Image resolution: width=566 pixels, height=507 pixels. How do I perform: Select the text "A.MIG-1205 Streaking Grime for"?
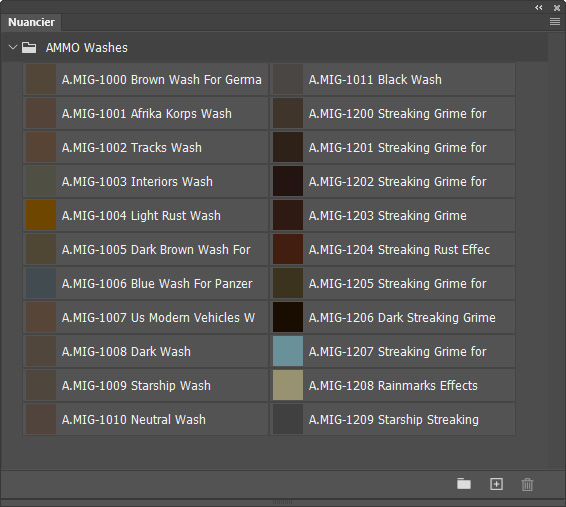coord(397,283)
